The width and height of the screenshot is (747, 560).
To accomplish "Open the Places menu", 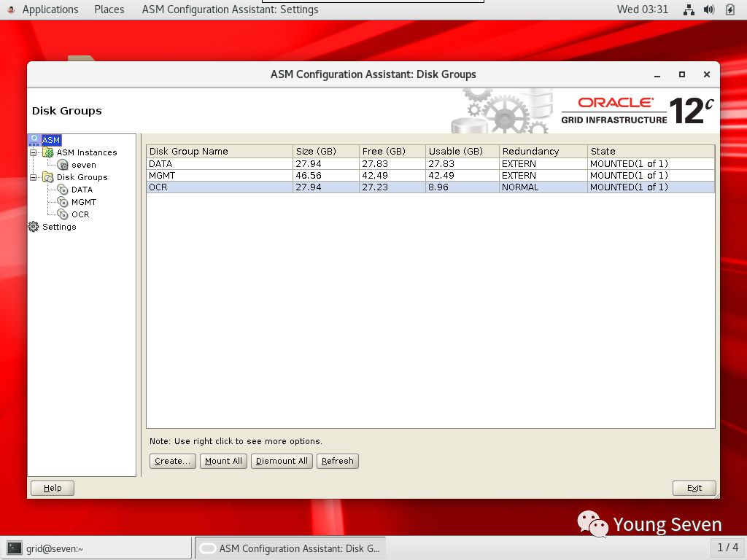I will click(109, 9).
